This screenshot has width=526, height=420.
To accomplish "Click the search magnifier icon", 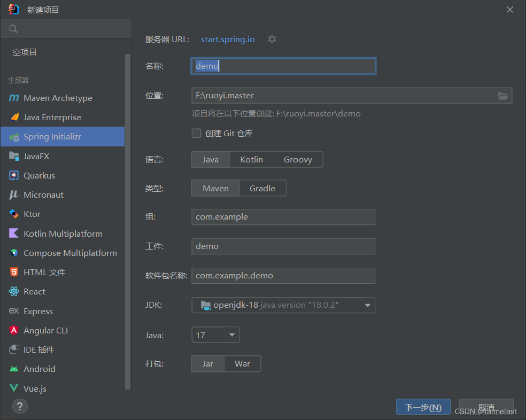I will 13,29.
